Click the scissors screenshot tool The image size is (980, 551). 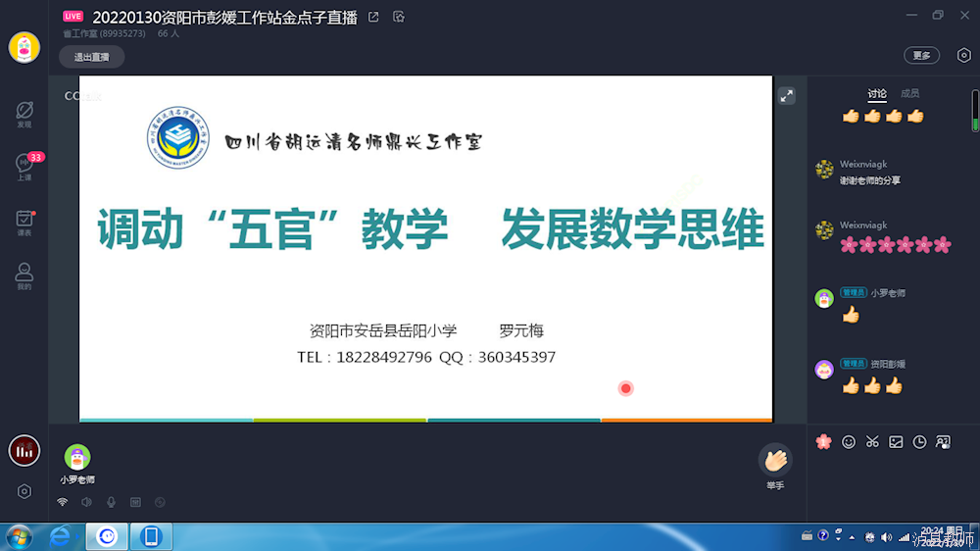point(872,442)
